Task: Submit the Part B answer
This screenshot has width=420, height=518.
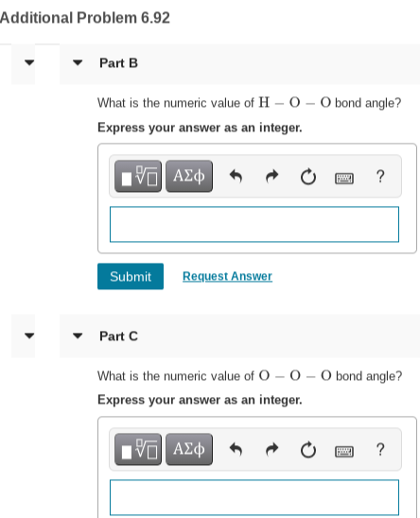Action: coord(131,277)
